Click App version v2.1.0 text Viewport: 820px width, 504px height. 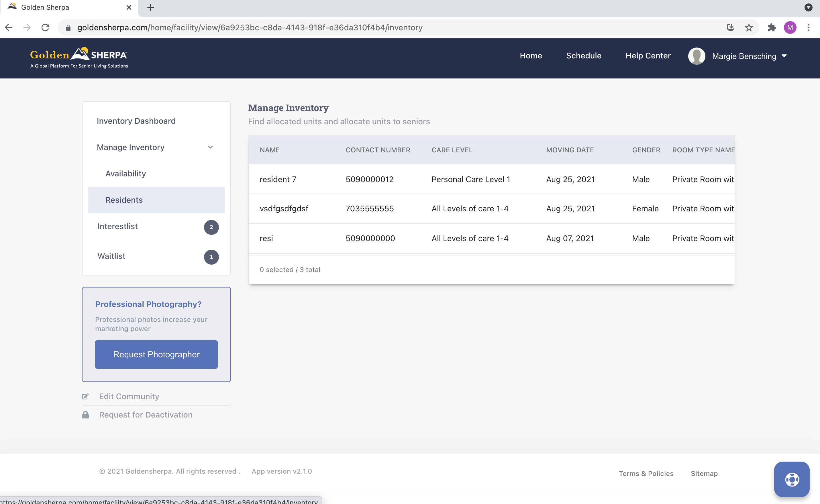282,471
